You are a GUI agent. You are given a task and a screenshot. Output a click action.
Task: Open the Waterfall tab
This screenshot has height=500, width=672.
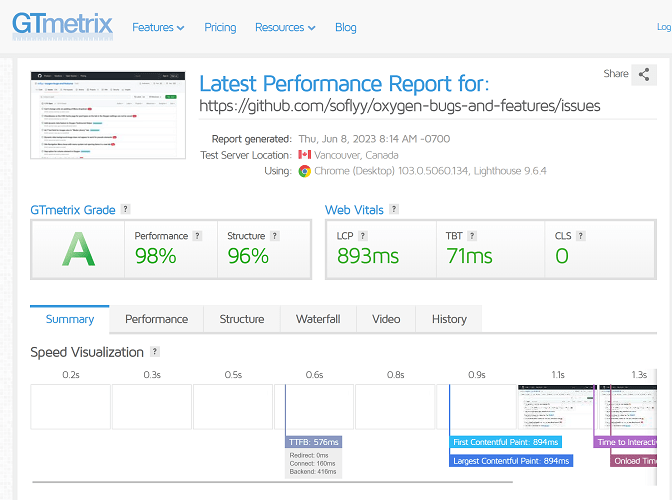[x=318, y=319]
